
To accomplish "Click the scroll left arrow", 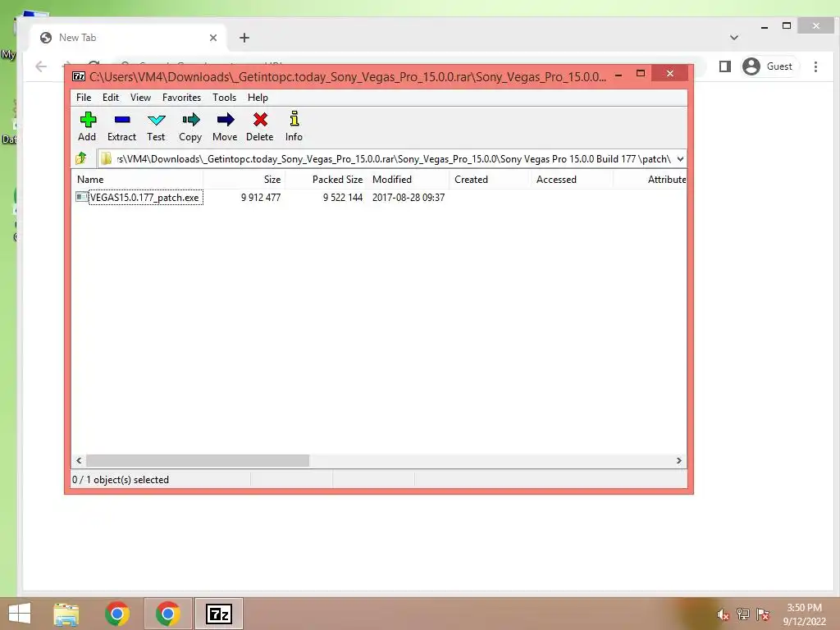I will pos(79,460).
